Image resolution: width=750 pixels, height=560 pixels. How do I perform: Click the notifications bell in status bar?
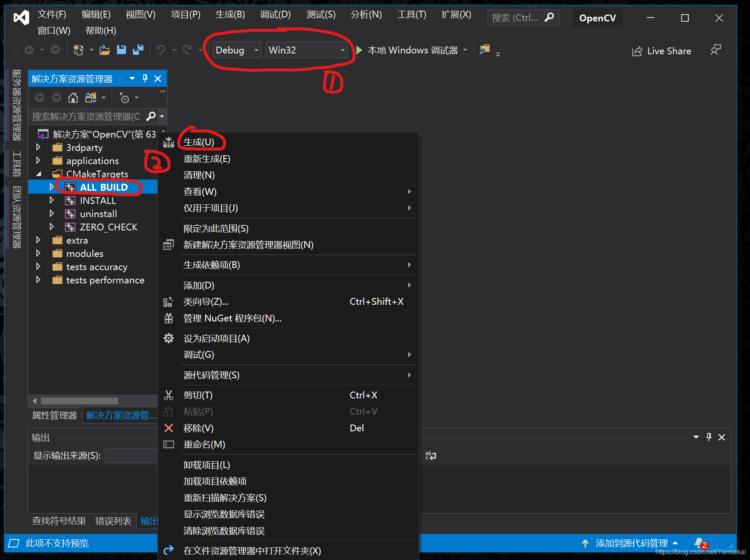click(699, 543)
